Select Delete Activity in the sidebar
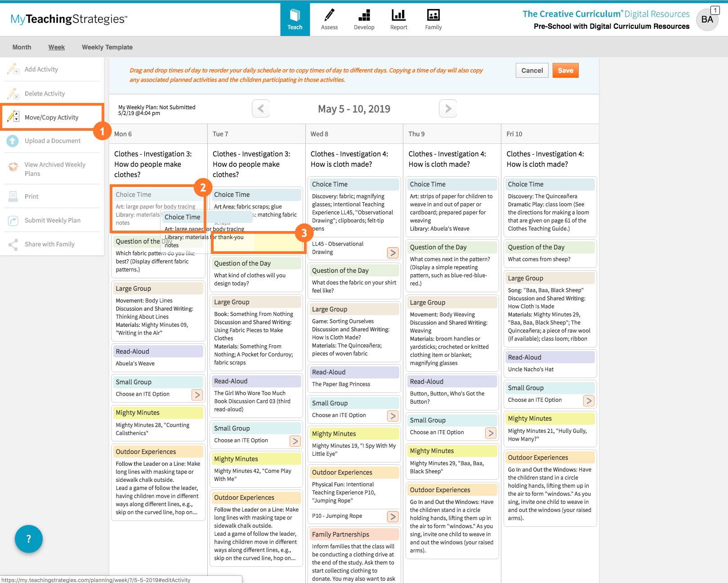Viewport: 728px width, 583px height. pyautogui.click(x=45, y=93)
